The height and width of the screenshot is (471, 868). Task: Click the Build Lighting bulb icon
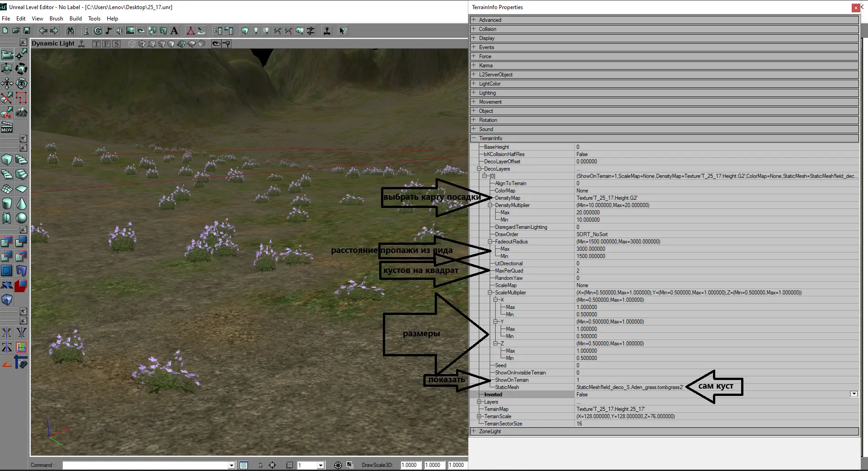click(256, 30)
